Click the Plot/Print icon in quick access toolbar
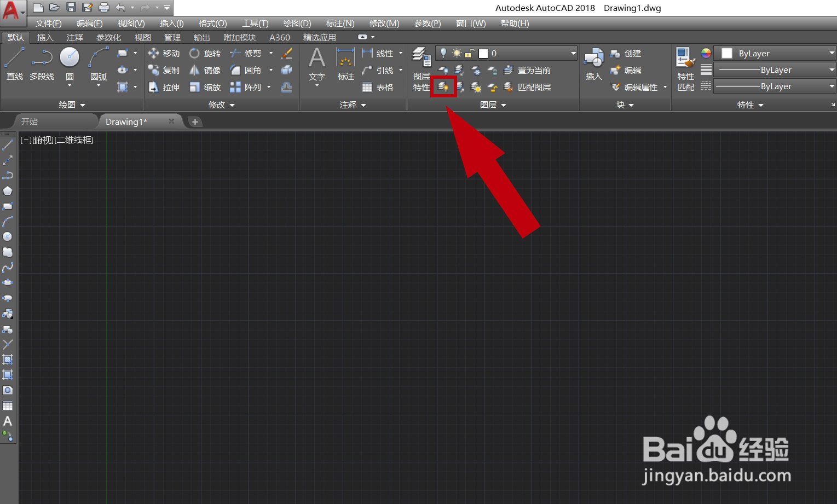This screenshot has height=504, width=837. 103,8
